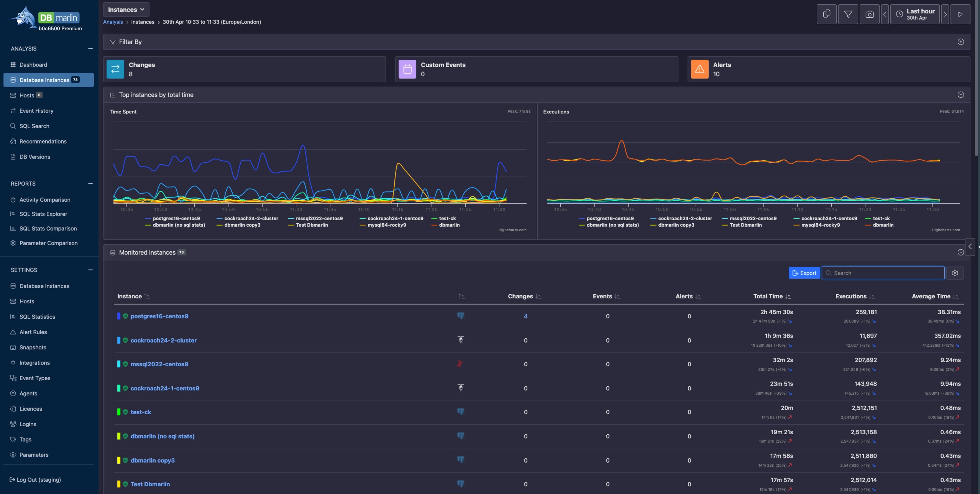This screenshot has width=980, height=494.
Task: Click Log Out (staging)
Action: [x=35, y=480]
